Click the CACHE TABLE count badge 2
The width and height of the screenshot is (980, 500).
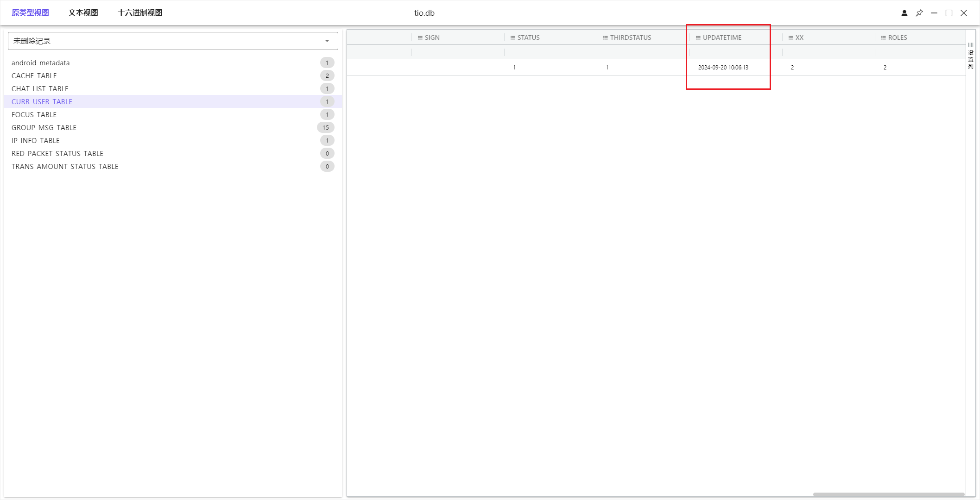pos(327,75)
